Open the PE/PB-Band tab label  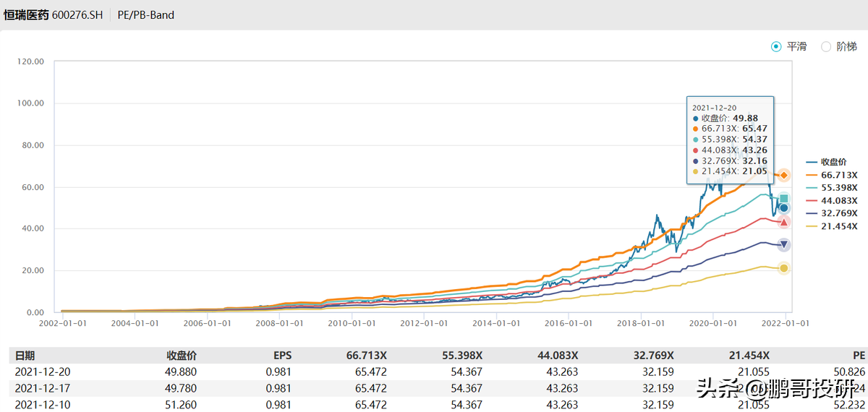pyautogui.click(x=146, y=14)
